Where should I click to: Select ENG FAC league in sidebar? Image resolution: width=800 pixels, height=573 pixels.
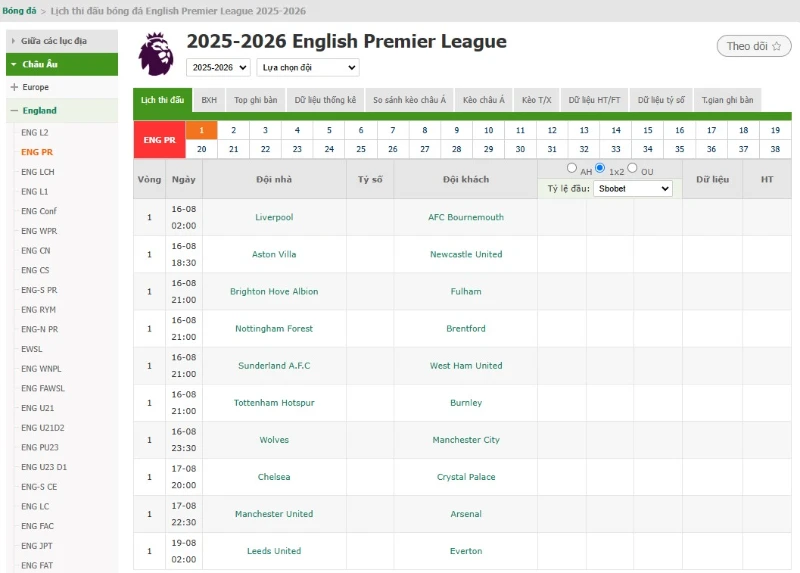[x=37, y=526]
